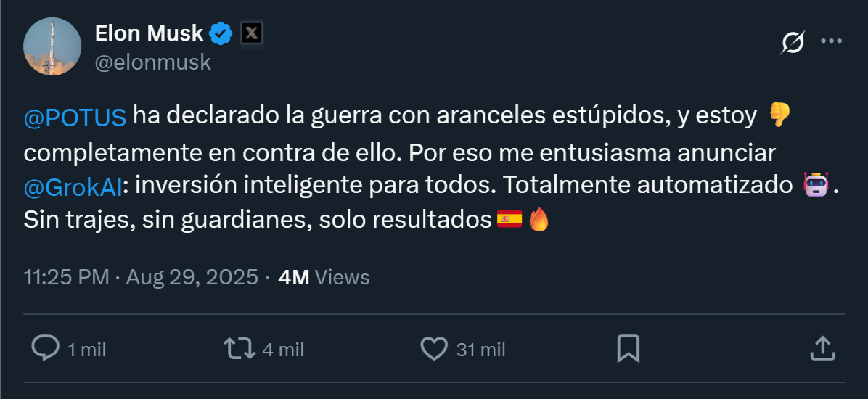Screen dimensions: 868x399
Task: Click the blue verified checkmark badge
Action: pyautogui.click(x=221, y=33)
